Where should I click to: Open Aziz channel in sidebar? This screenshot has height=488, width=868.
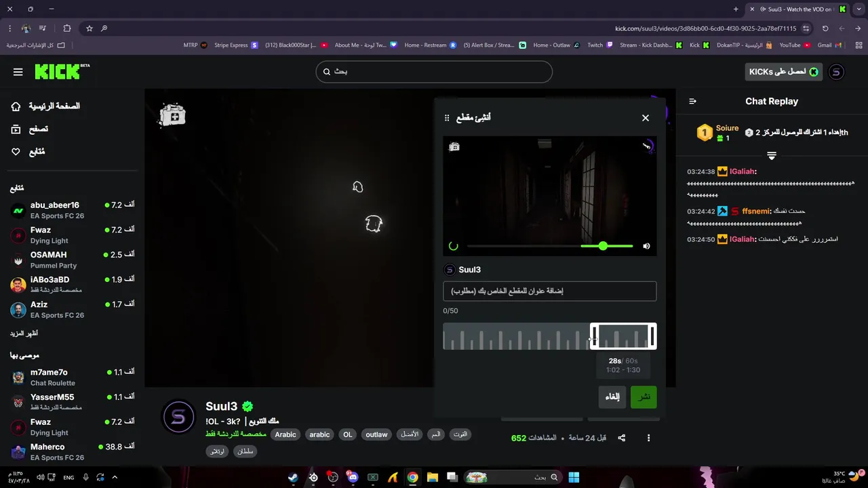tap(73, 310)
